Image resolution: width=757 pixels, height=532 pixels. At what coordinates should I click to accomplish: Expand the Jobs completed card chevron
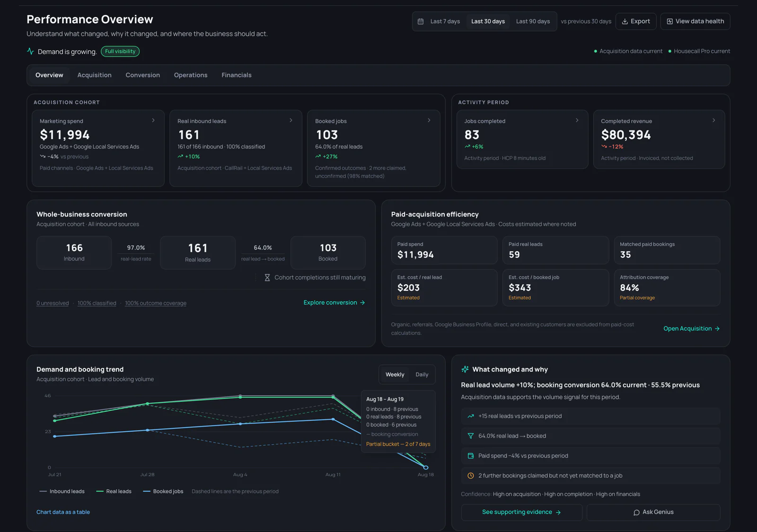pyautogui.click(x=577, y=121)
